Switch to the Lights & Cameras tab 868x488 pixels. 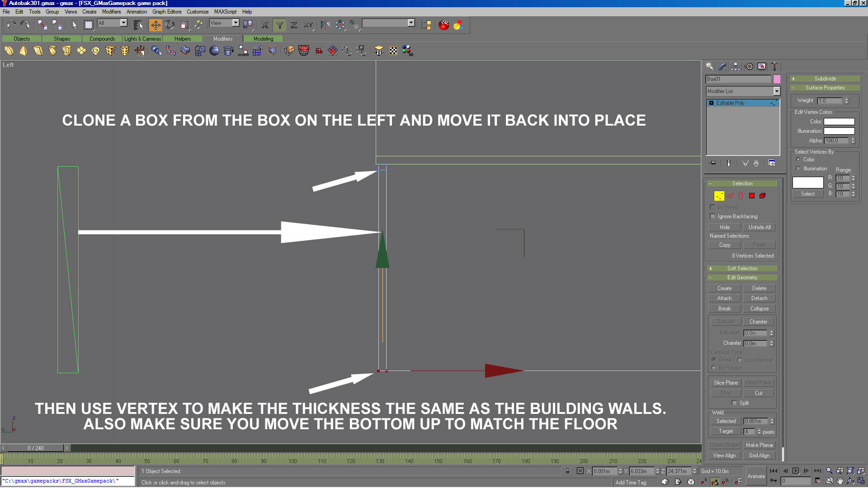(x=142, y=39)
